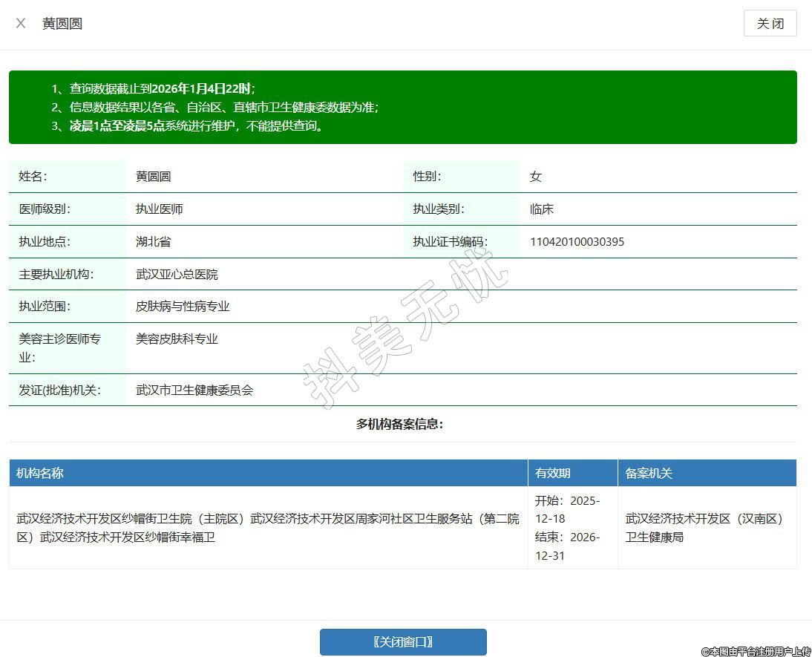
Task: Click the 有效期 column header
Action: point(553,474)
